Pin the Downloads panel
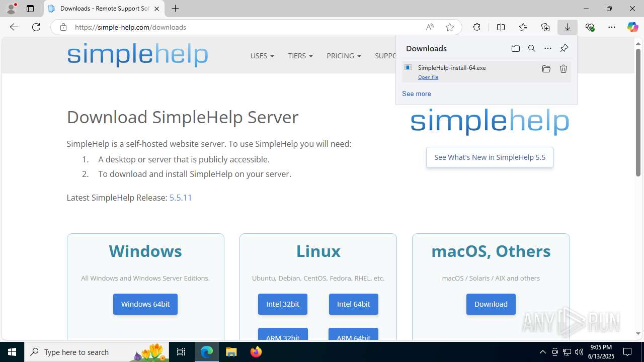Screen dimensions: 644x362 click(x=564, y=48)
